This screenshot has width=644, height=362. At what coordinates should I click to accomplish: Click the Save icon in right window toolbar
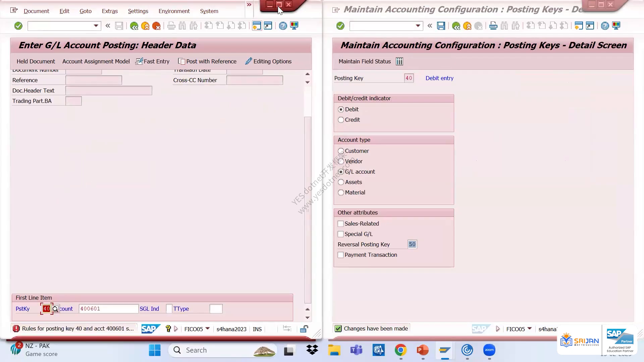pyautogui.click(x=441, y=26)
